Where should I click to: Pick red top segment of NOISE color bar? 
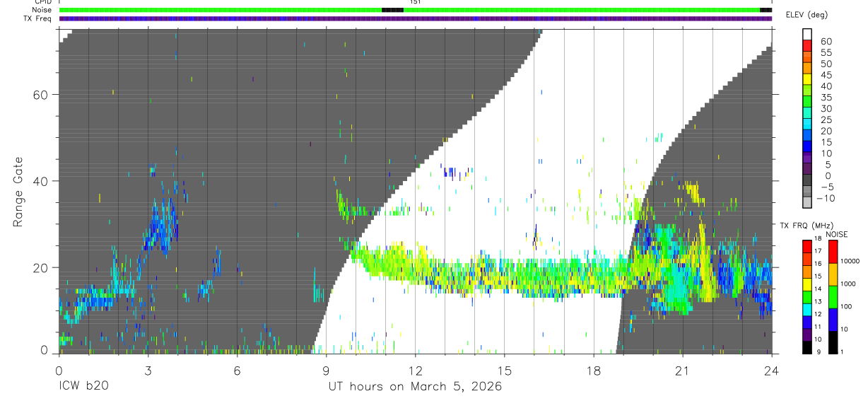(x=833, y=252)
